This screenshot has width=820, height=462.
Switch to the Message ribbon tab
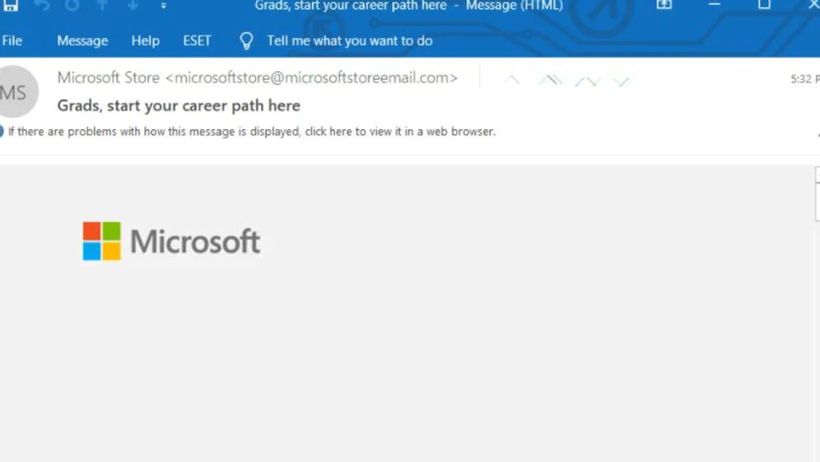82,41
